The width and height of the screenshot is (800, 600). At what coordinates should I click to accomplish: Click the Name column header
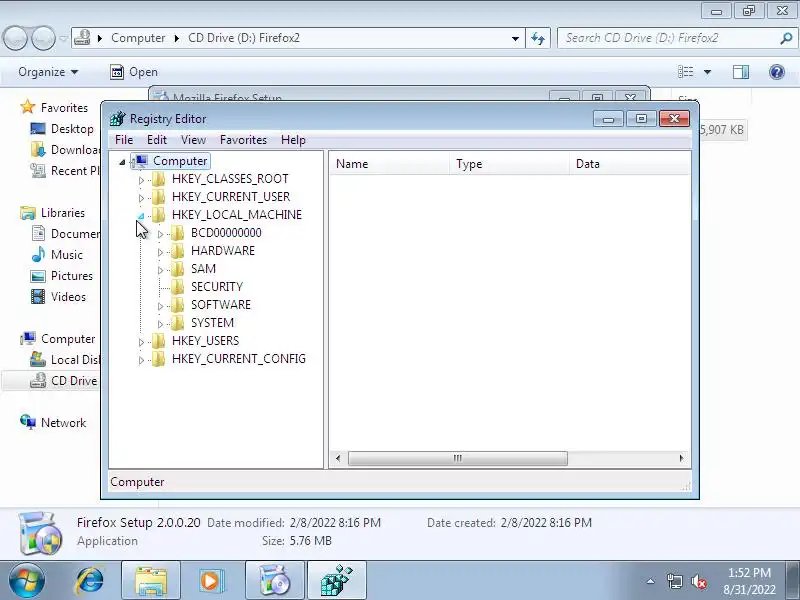click(x=390, y=164)
